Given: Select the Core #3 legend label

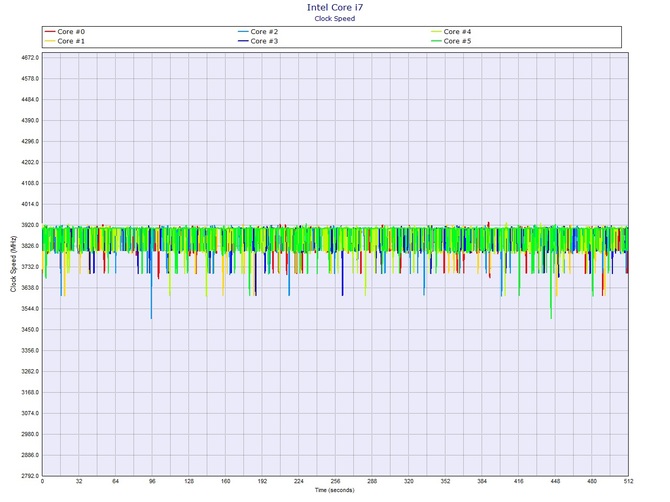Looking at the screenshot, I should [264, 41].
